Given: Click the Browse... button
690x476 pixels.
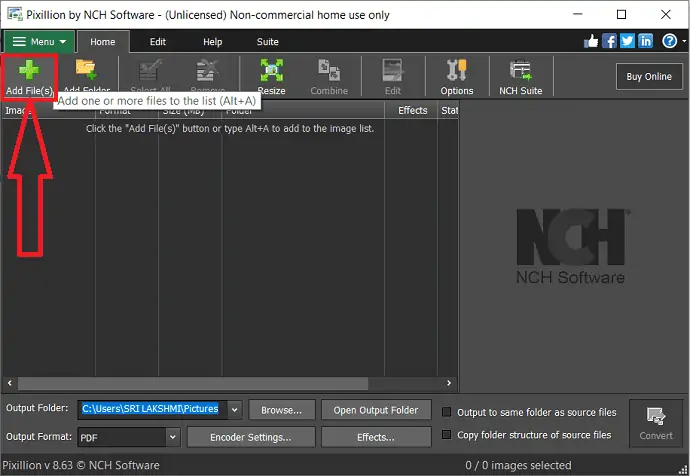Looking at the screenshot, I should pos(282,410).
